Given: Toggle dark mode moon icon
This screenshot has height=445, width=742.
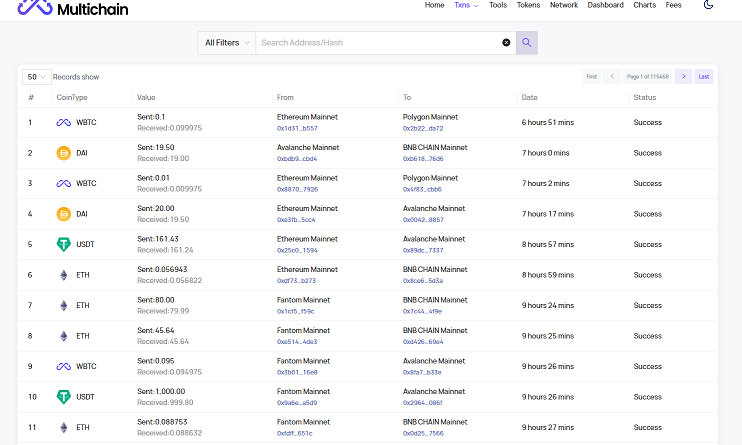Looking at the screenshot, I should coord(709,5).
